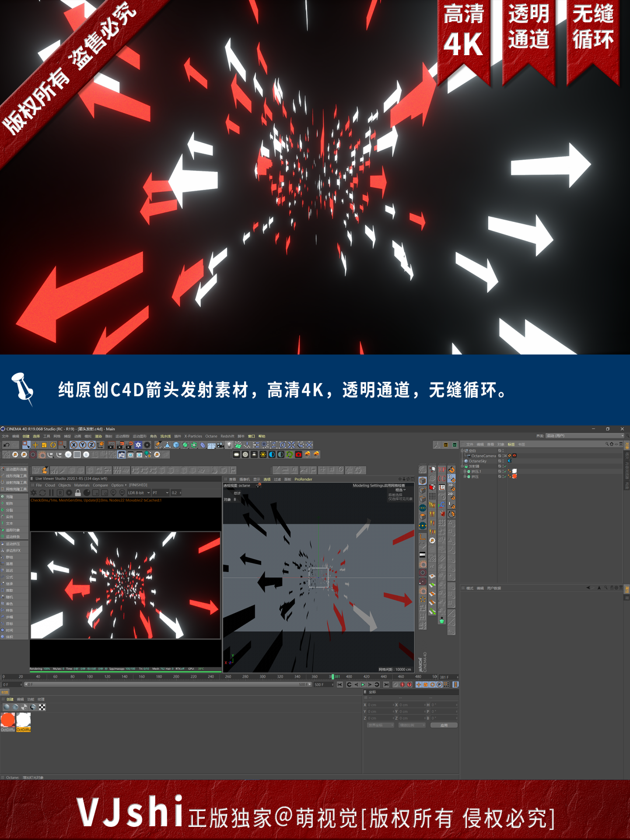The image size is (630, 840).
Task: Click the Live Viewer settings gear icon
Action: click(69, 493)
